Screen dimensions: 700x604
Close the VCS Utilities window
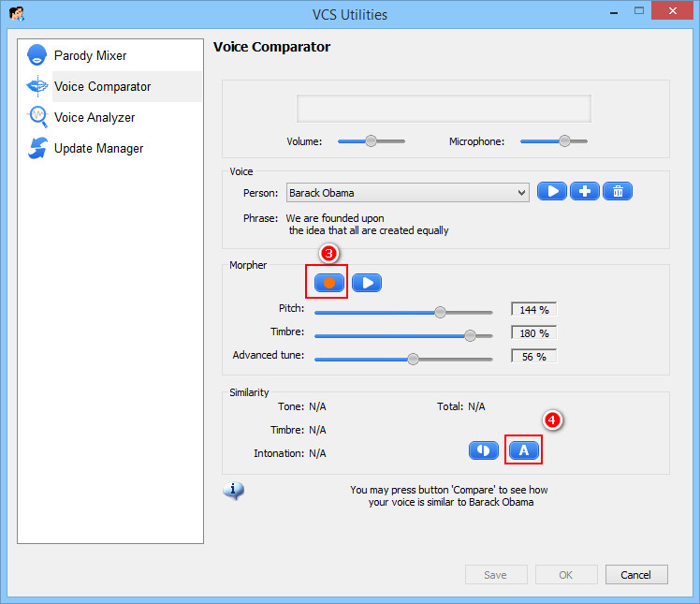click(673, 10)
